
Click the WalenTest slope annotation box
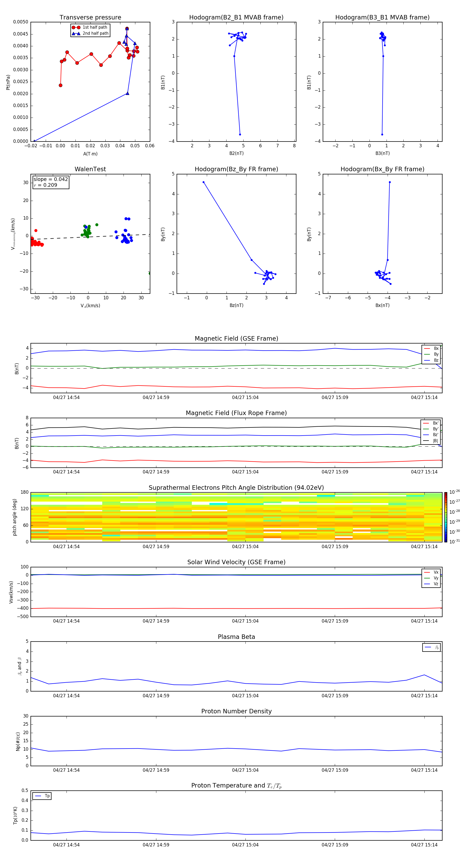(x=50, y=182)
